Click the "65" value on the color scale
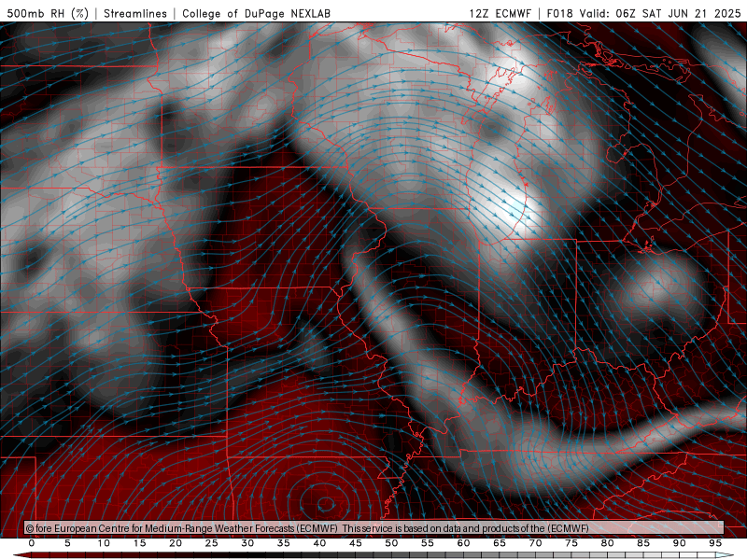This screenshot has height=560, width=747. point(500,543)
